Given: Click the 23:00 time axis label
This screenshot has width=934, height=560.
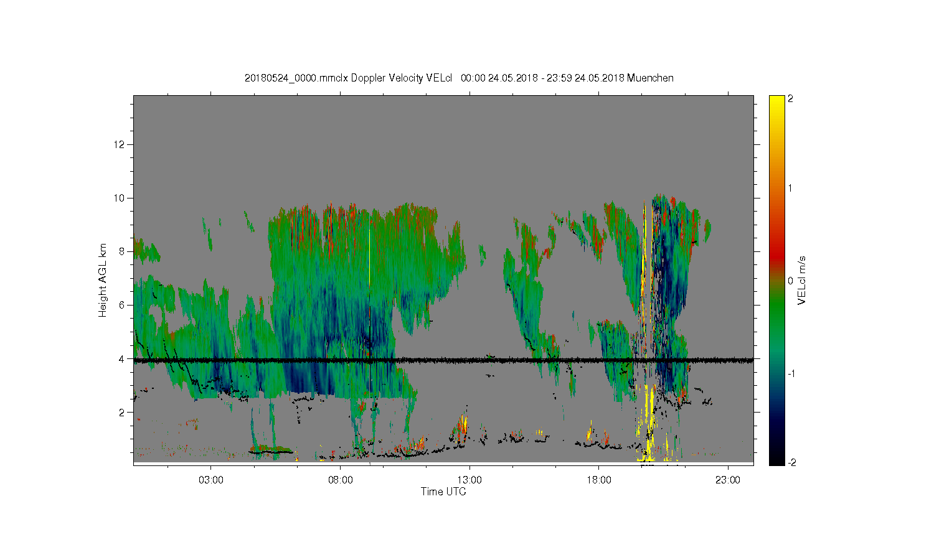Looking at the screenshot, I should tap(727, 480).
